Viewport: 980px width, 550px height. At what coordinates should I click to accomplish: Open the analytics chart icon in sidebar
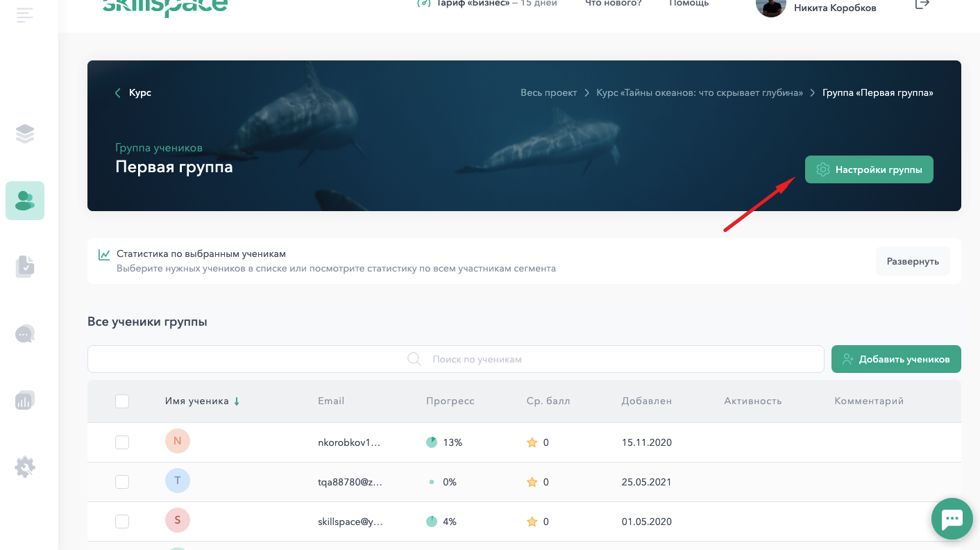coord(25,400)
